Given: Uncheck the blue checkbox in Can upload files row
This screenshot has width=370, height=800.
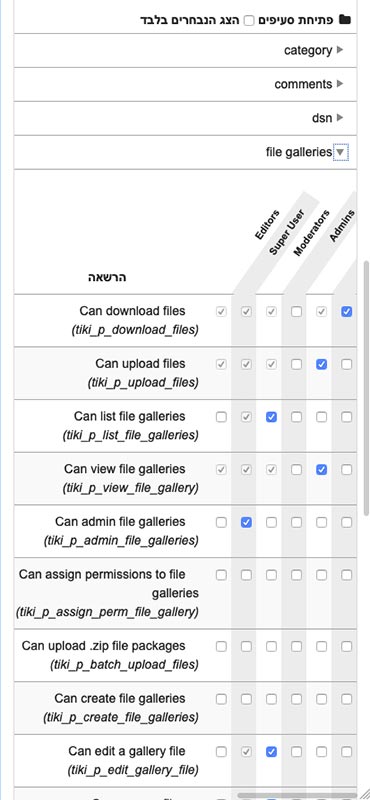Looking at the screenshot, I should pyautogui.click(x=321, y=364).
